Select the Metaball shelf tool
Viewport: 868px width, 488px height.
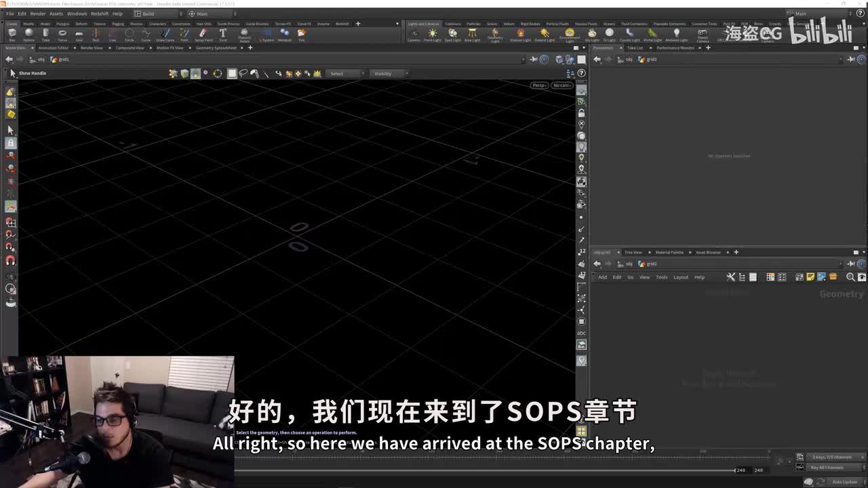(x=285, y=34)
